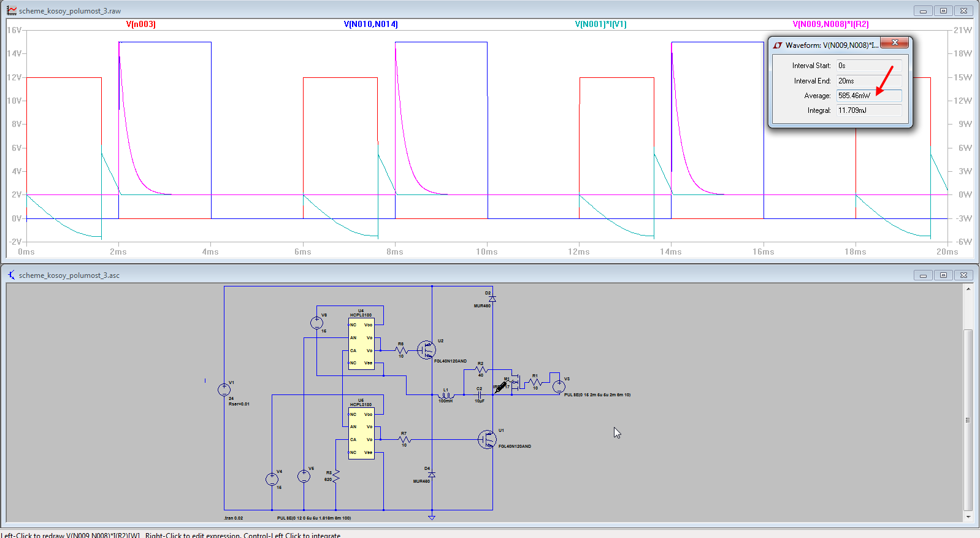Focus the Interval End field
Screen dimensions: 980x538
pos(868,81)
